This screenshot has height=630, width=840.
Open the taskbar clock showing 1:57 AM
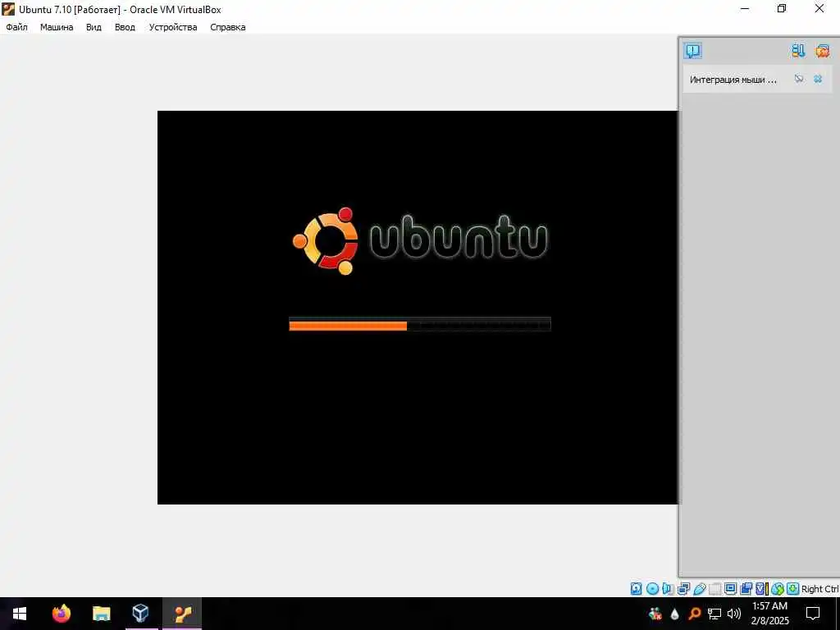pos(769,614)
